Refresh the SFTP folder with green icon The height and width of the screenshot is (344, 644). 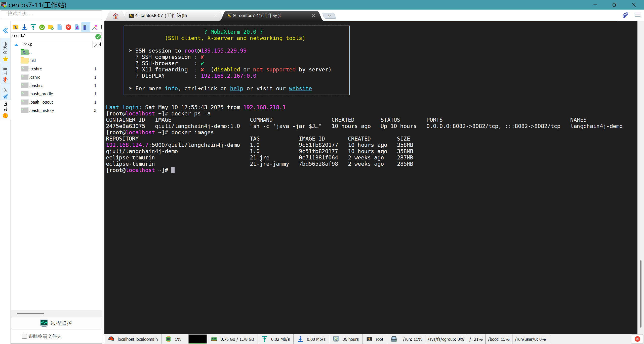42,27
